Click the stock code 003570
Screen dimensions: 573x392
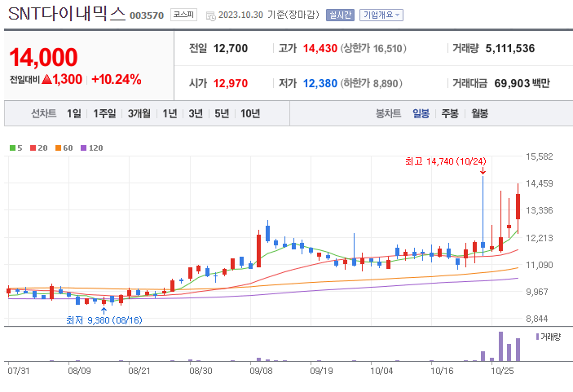[x=147, y=15]
